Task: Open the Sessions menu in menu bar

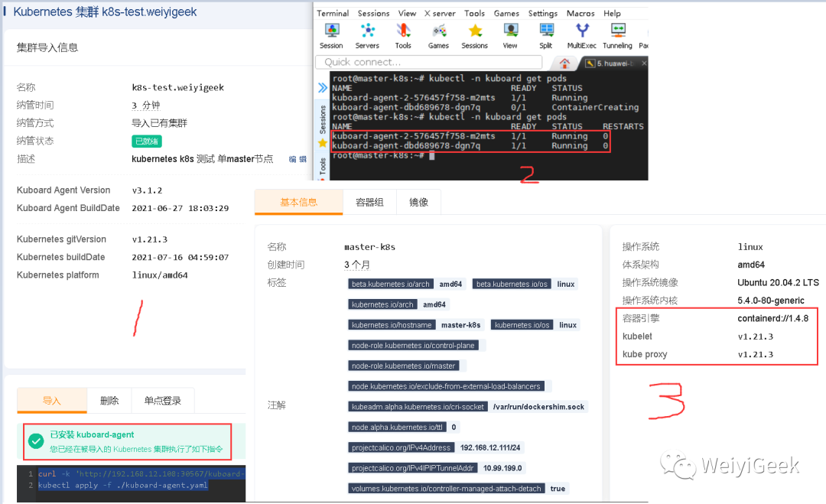Action: [373, 13]
